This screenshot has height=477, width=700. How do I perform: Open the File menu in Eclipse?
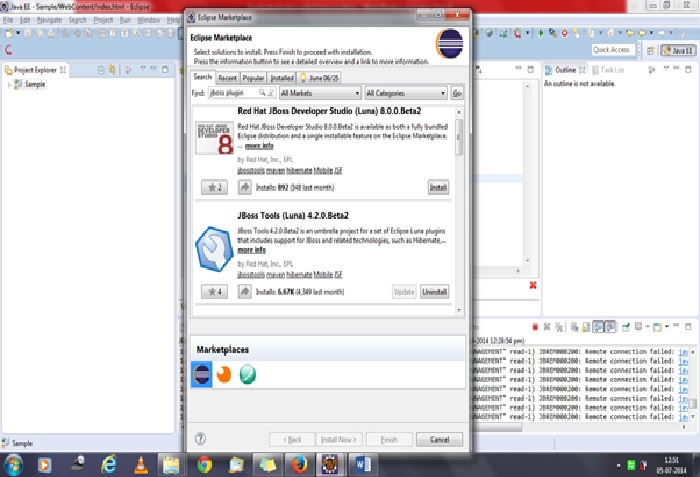coord(8,20)
